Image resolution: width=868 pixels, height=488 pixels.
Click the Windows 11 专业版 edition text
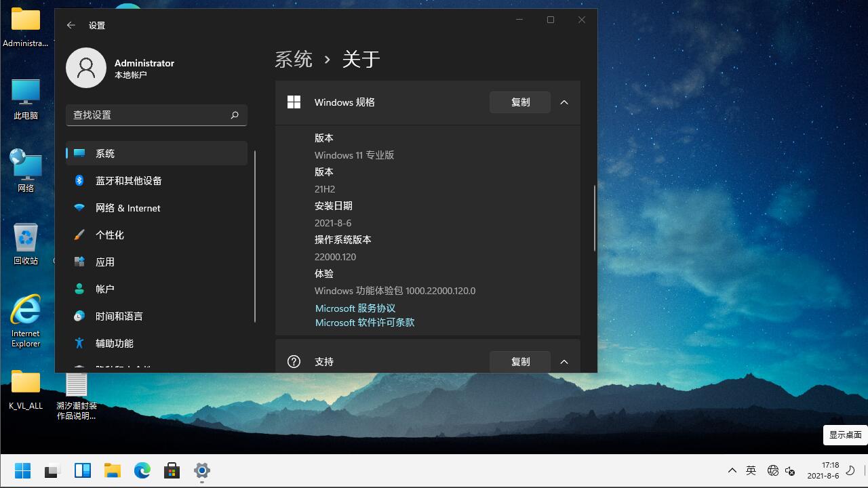coord(355,155)
